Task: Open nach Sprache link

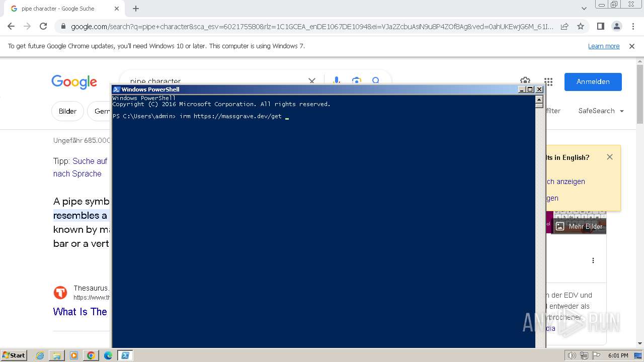Action: click(77, 173)
